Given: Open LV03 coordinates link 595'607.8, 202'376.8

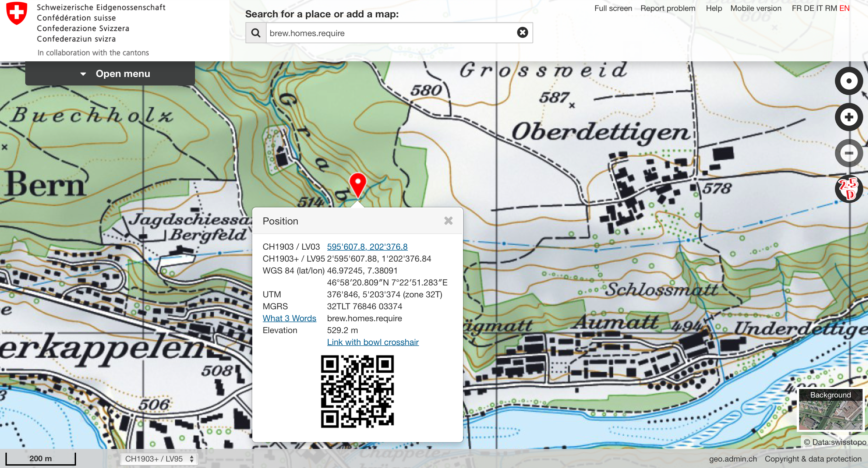Looking at the screenshot, I should (367, 247).
